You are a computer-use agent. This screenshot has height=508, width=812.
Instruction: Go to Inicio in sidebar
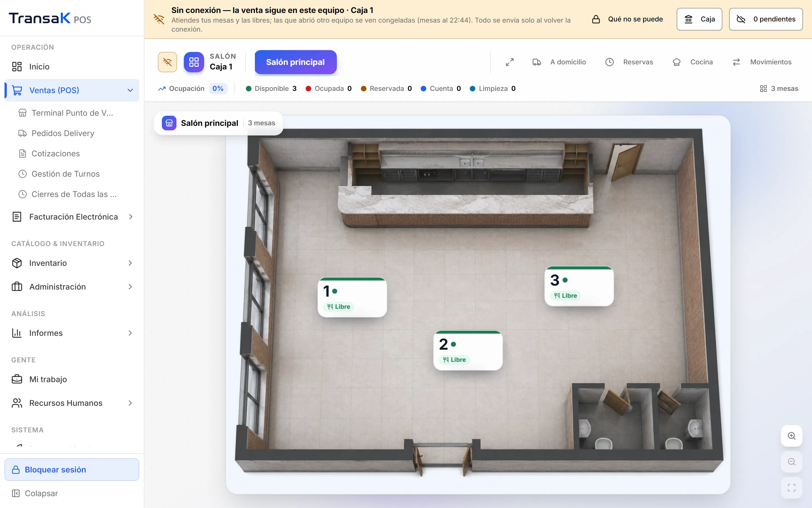point(72,67)
